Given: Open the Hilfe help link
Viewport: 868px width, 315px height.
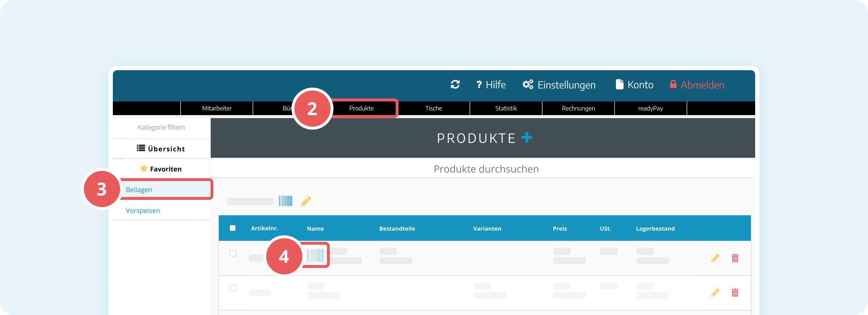Looking at the screenshot, I should coord(491,85).
